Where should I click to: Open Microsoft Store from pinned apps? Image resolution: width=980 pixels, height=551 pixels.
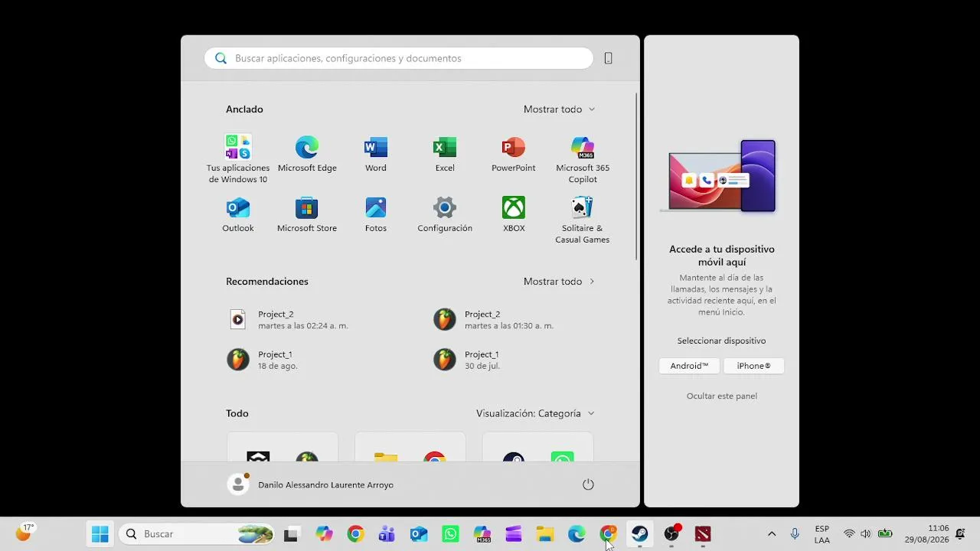(307, 214)
